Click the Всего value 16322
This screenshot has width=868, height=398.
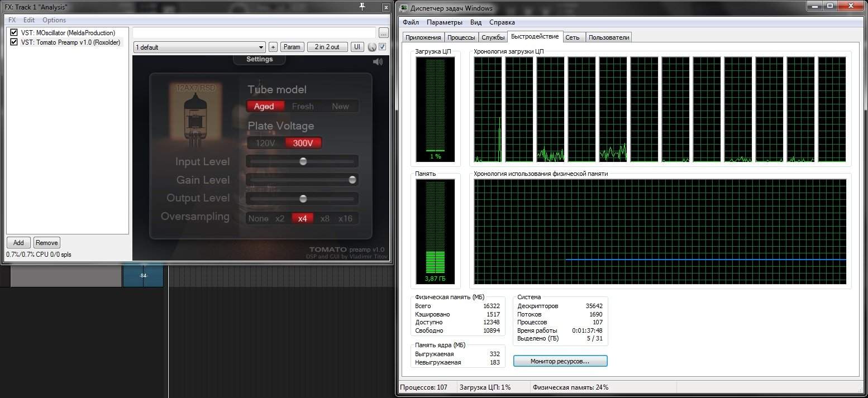coord(491,306)
